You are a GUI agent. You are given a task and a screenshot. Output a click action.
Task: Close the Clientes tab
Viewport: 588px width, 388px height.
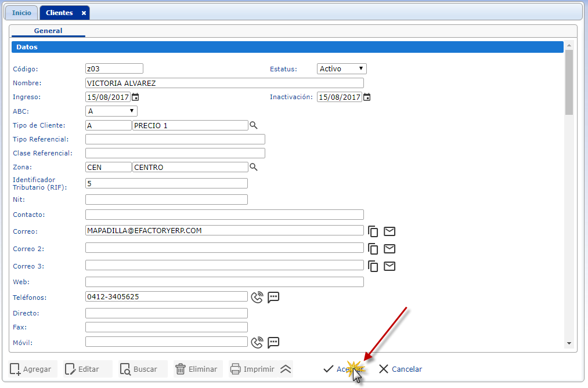pyautogui.click(x=84, y=13)
